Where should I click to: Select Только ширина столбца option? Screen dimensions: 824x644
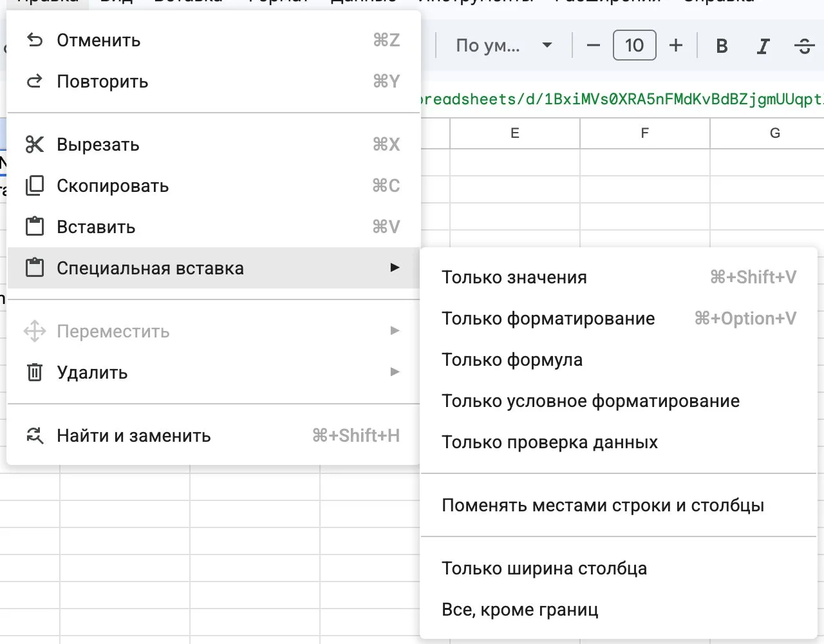pyautogui.click(x=619, y=568)
